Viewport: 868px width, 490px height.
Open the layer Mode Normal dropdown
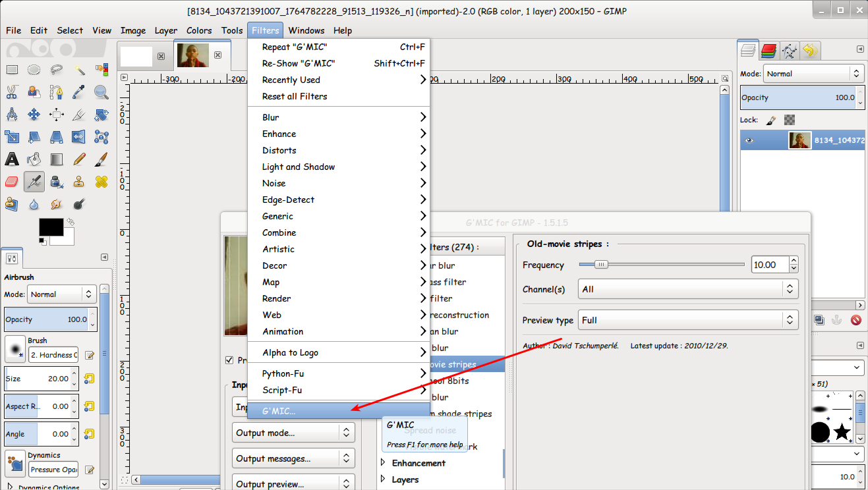click(814, 74)
